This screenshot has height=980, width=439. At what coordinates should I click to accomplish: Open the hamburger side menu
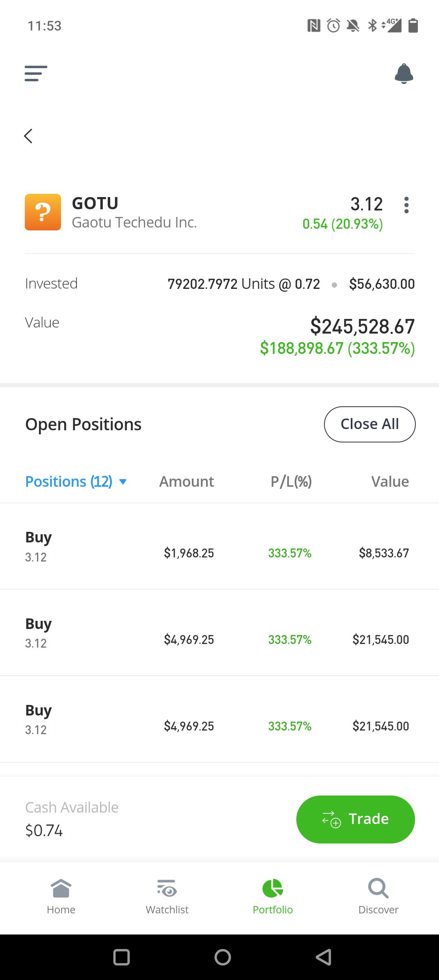tap(36, 74)
